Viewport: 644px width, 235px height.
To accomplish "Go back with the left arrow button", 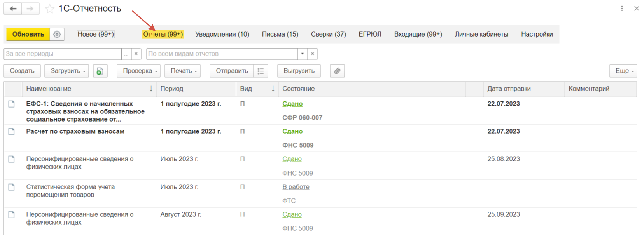I will 13,9.
